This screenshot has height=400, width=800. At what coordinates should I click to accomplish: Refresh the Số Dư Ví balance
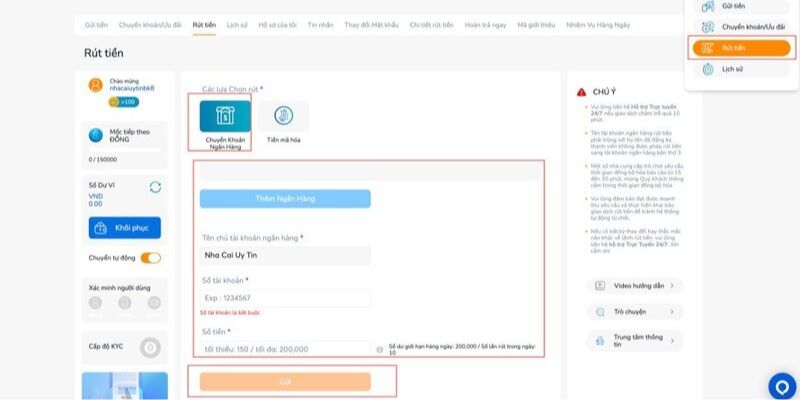(155, 187)
